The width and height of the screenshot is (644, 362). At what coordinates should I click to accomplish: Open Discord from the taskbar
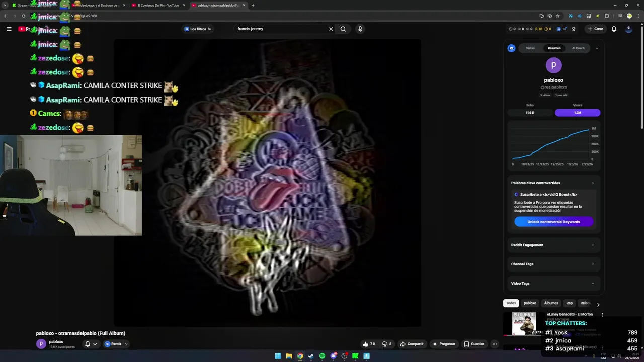tap(333, 356)
